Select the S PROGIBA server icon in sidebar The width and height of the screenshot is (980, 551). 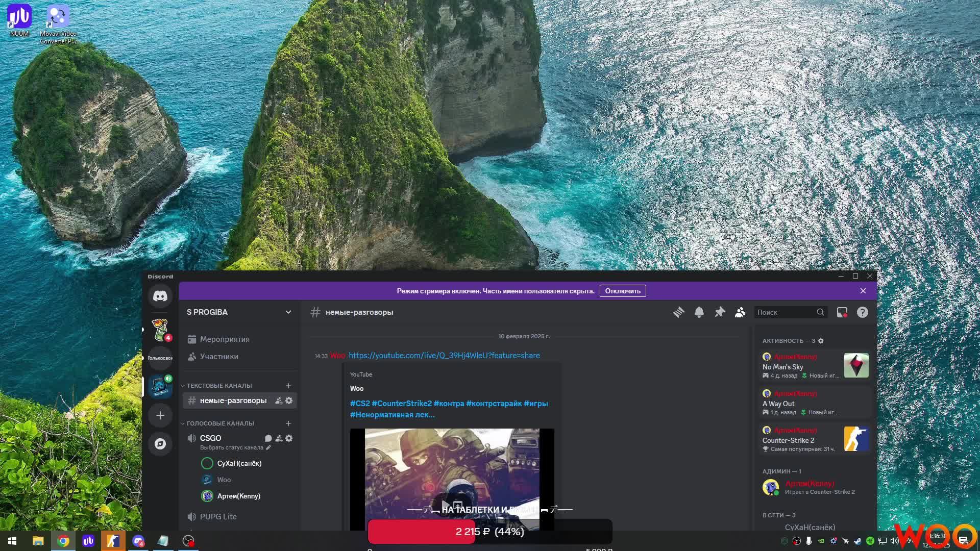(x=160, y=386)
